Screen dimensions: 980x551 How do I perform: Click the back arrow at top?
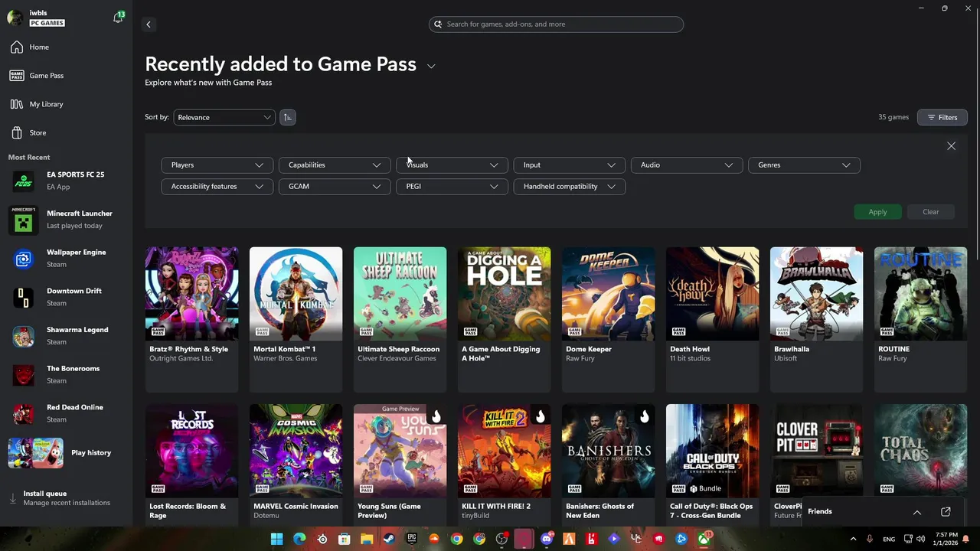(149, 24)
